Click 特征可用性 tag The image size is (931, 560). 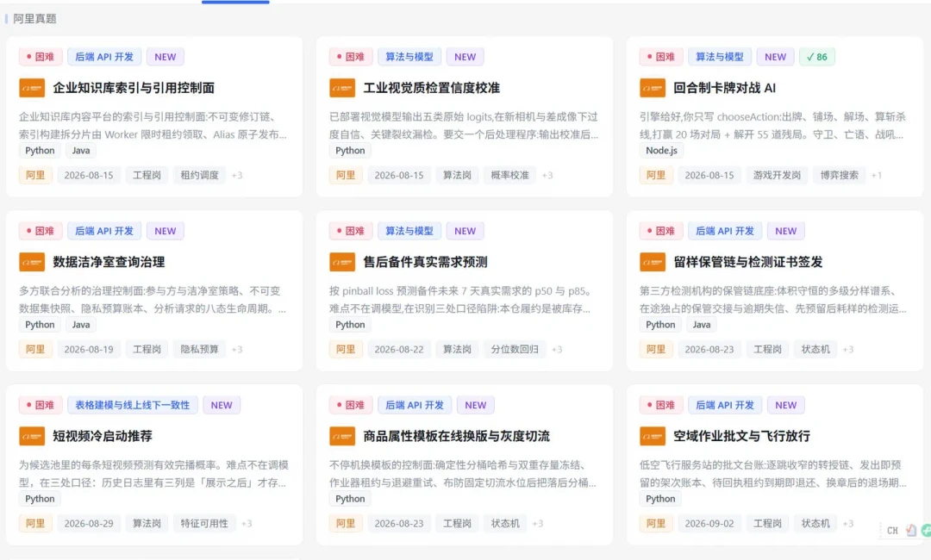pos(204,523)
